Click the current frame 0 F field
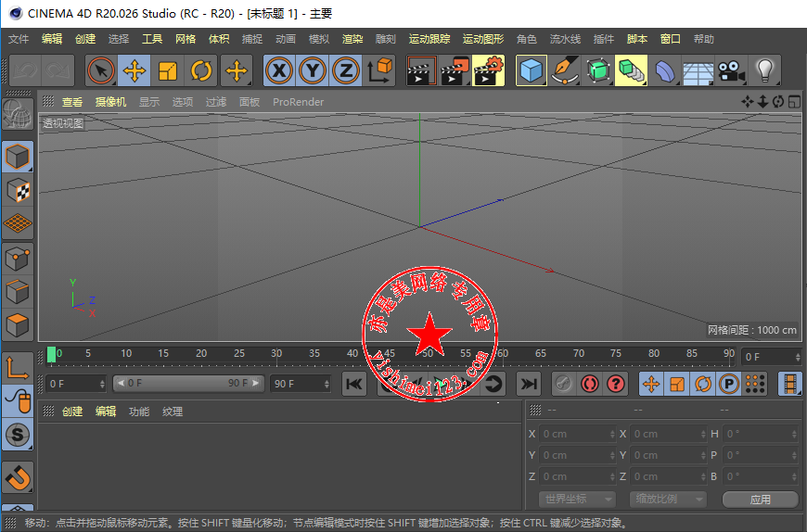 772,357
